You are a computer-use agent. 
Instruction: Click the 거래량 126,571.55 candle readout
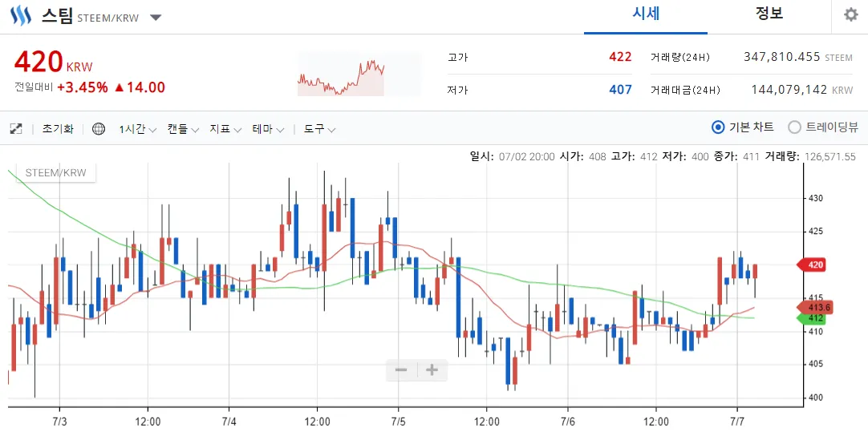pyautogui.click(x=810, y=156)
